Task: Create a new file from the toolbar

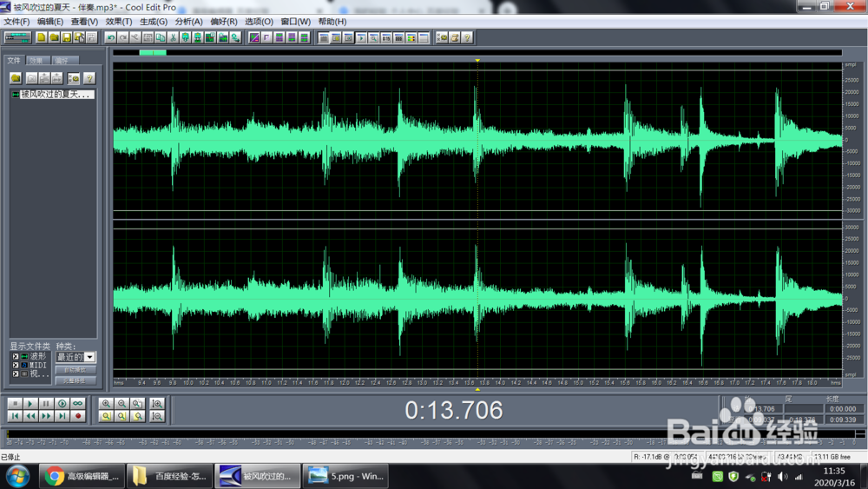Action: coord(41,37)
